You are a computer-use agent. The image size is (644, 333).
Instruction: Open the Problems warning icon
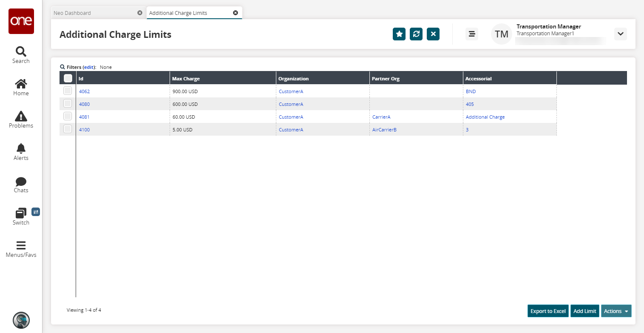pos(21,116)
